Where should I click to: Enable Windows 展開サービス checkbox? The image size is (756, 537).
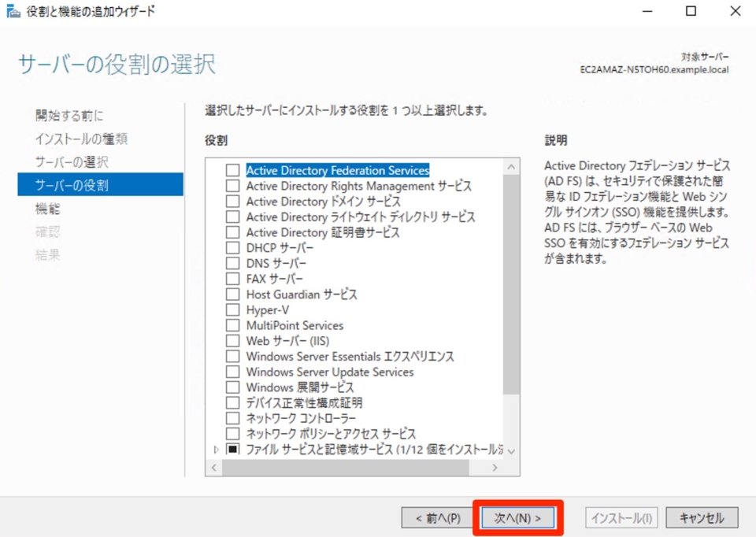click(233, 387)
